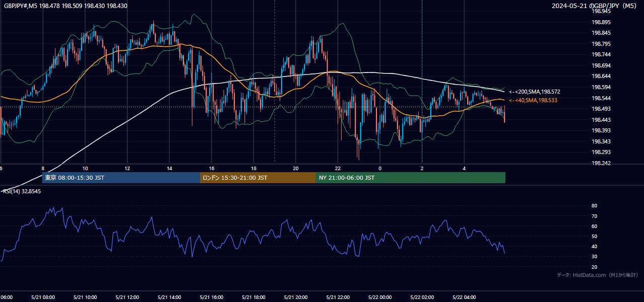Viewport: 644px width, 302px height.
Task: Click the 5/21 12:00 time label
Action: (x=127, y=297)
